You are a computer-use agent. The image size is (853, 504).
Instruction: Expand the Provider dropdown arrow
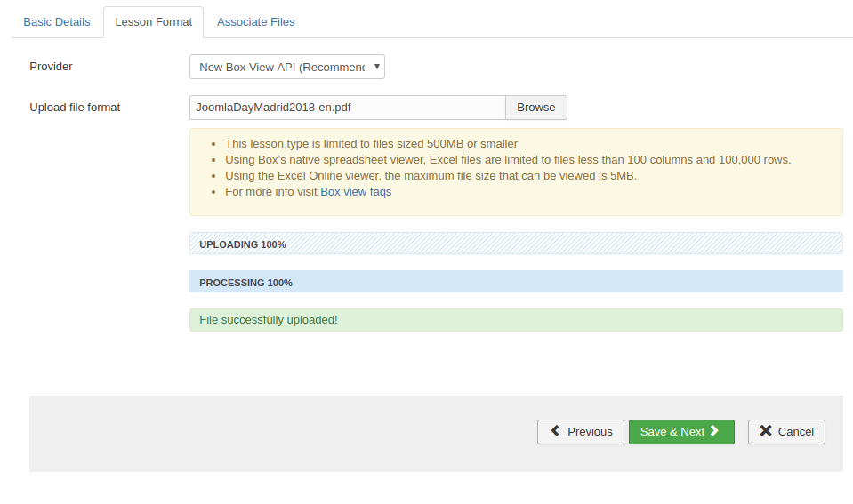click(377, 67)
